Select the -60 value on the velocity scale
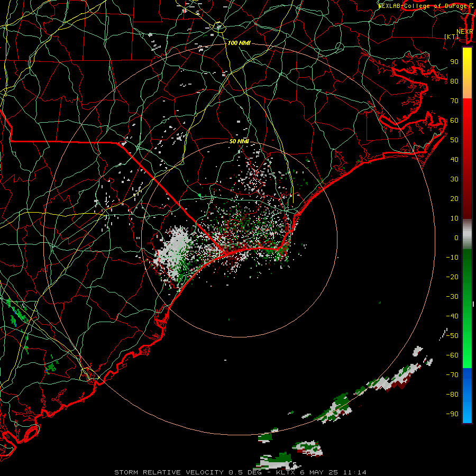 (452, 355)
